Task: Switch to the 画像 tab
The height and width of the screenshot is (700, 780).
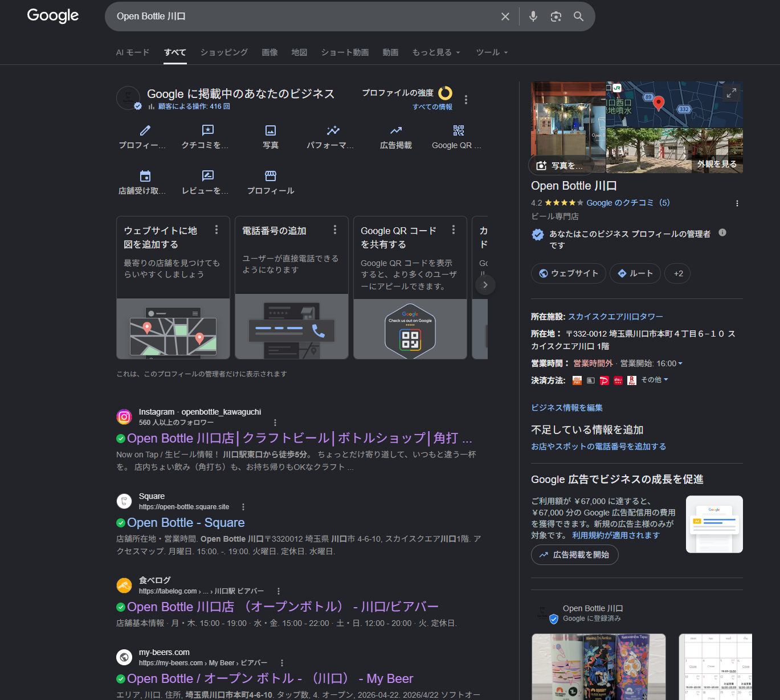Action: click(269, 52)
